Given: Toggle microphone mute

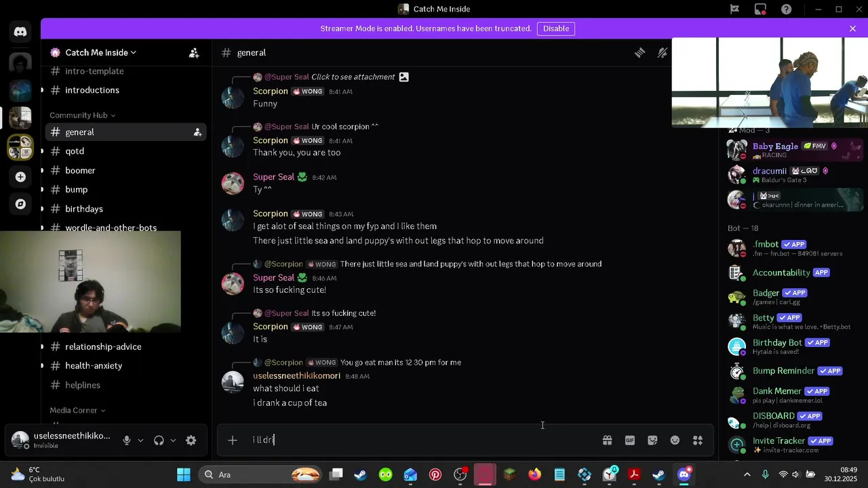Looking at the screenshot, I should 127,441.
